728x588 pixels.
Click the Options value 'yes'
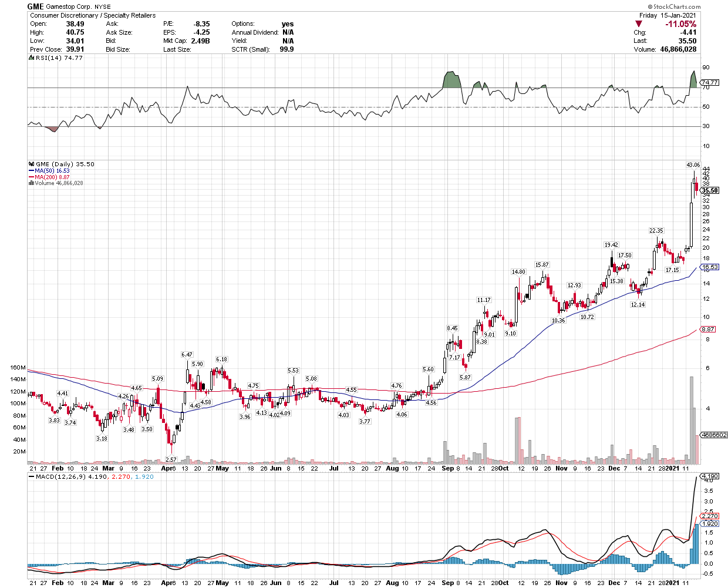pyautogui.click(x=287, y=24)
